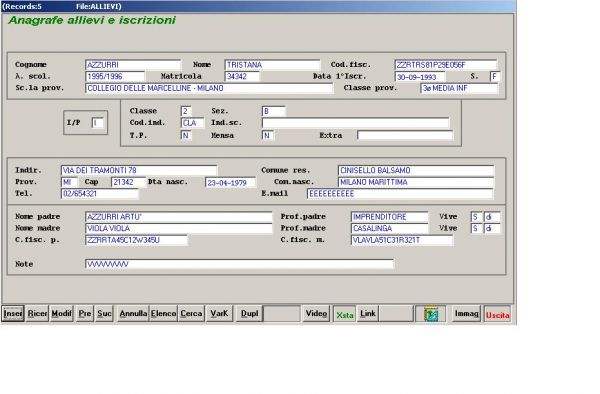Go to next record with Suc
The width and height of the screenshot is (600, 394).
point(104,314)
